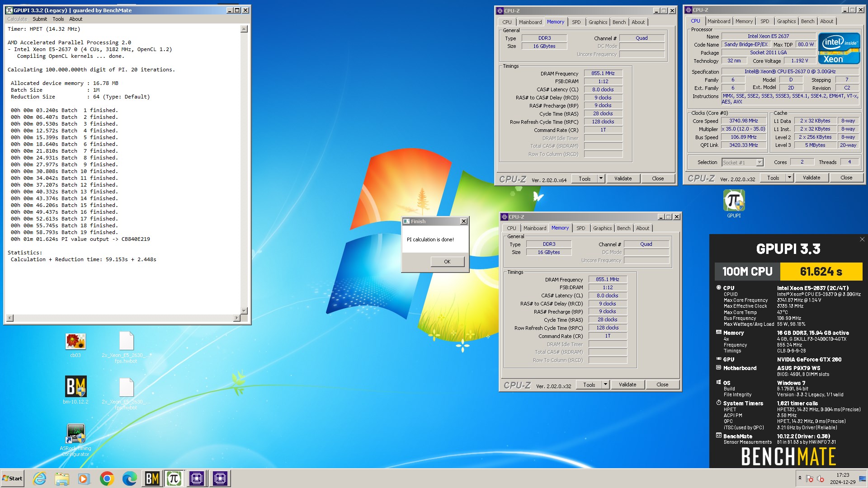Click Validate in top-middle CPU-Z
The image size is (868, 488).
[x=623, y=178]
